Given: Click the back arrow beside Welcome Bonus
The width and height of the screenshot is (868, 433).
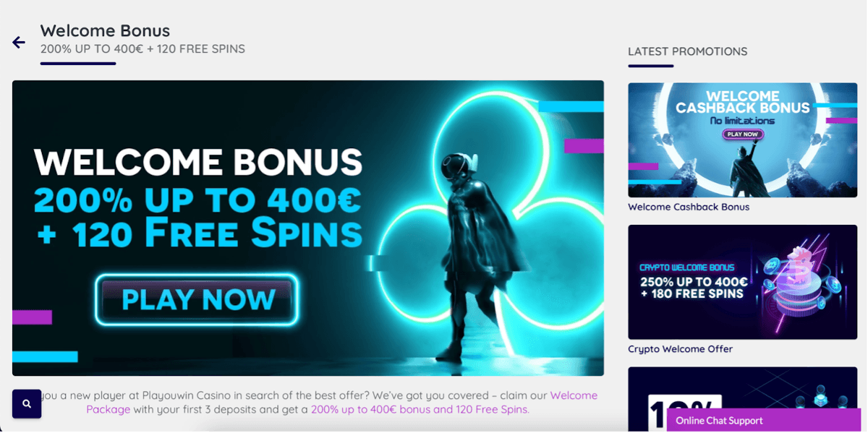Looking at the screenshot, I should [19, 43].
